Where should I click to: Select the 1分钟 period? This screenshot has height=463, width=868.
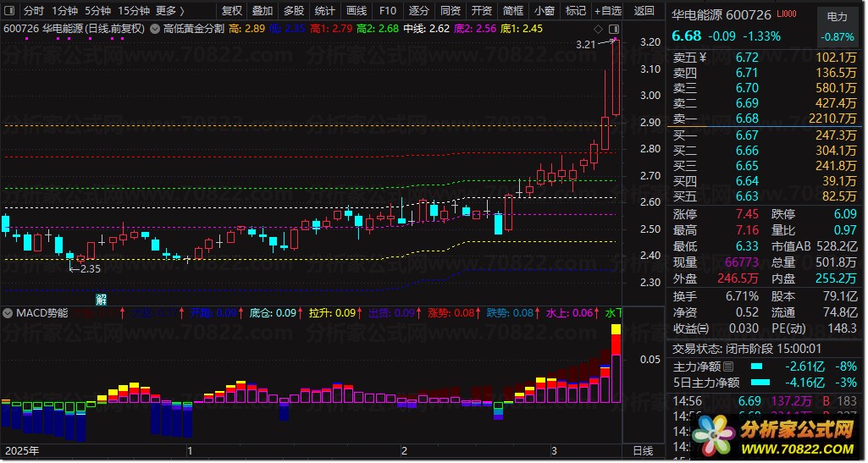coord(64,10)
